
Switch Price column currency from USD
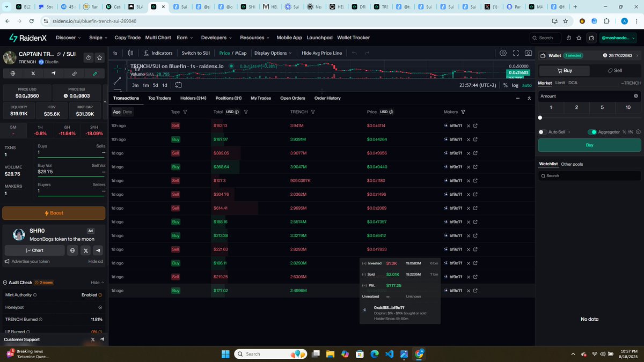387,112
